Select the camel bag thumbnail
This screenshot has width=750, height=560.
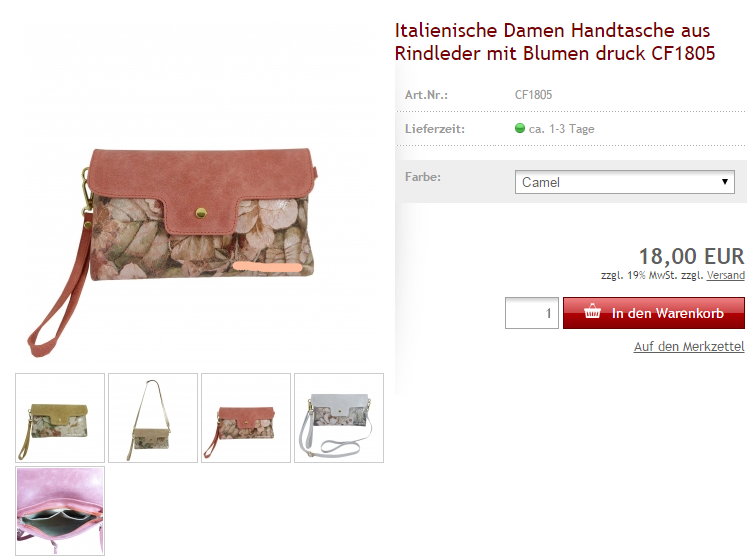point(60,417)
